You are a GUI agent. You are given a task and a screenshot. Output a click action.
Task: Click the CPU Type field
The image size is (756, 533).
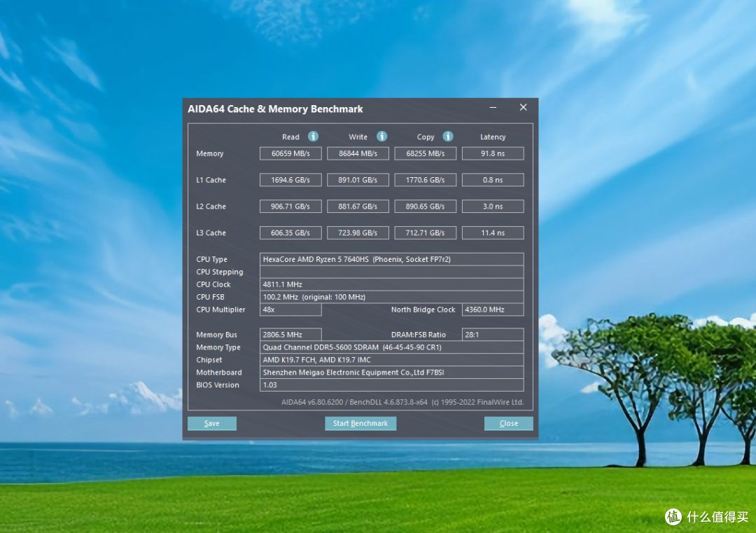[x=391, y=259]
